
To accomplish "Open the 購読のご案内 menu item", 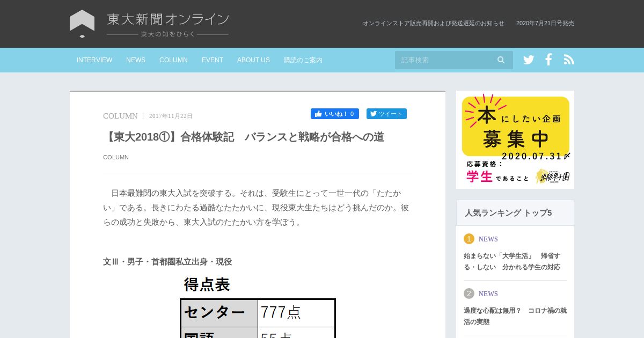I will coord(303,60).
